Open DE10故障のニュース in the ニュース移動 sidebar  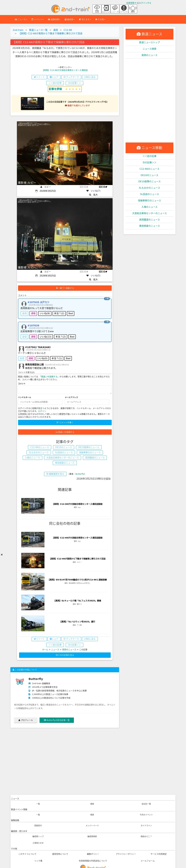149,182
